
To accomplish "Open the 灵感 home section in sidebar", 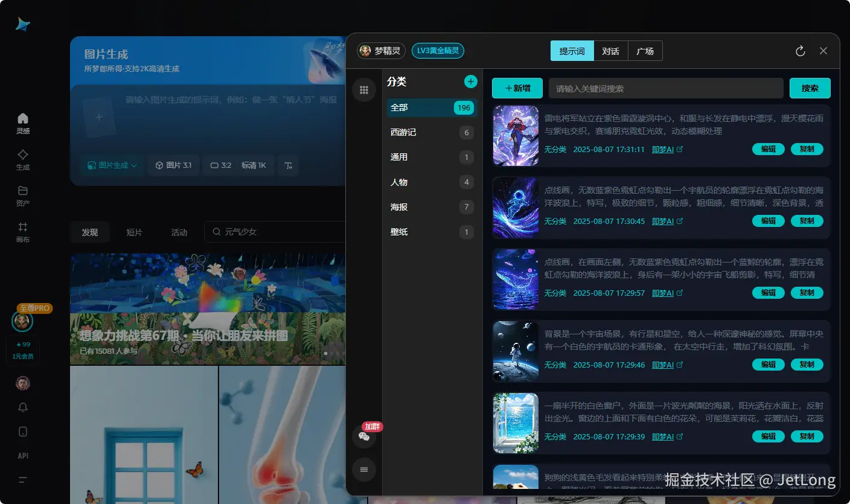I will tap(22, 123).
